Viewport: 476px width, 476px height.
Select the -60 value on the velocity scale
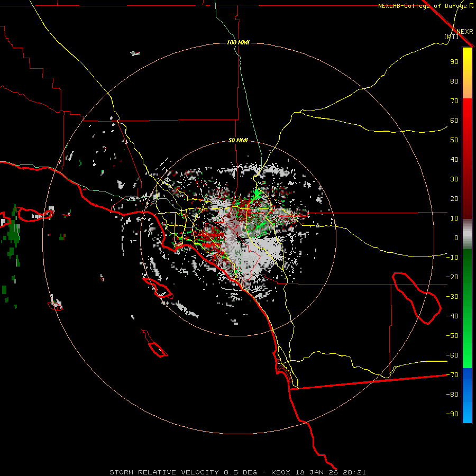coord(452,355)
